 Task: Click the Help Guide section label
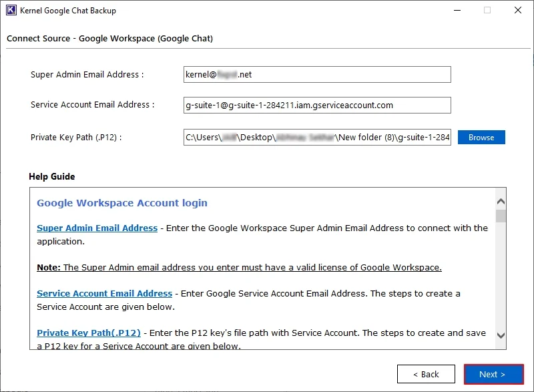(x=53, y=176)
